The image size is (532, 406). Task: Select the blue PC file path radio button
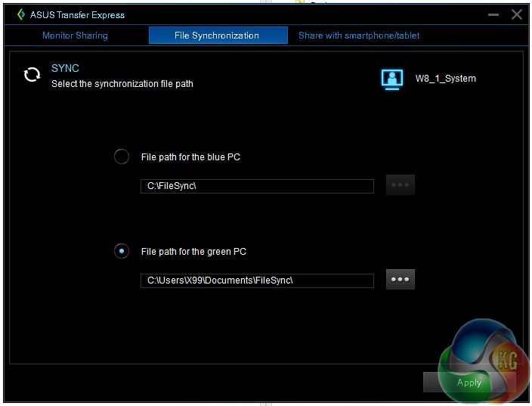122,157
